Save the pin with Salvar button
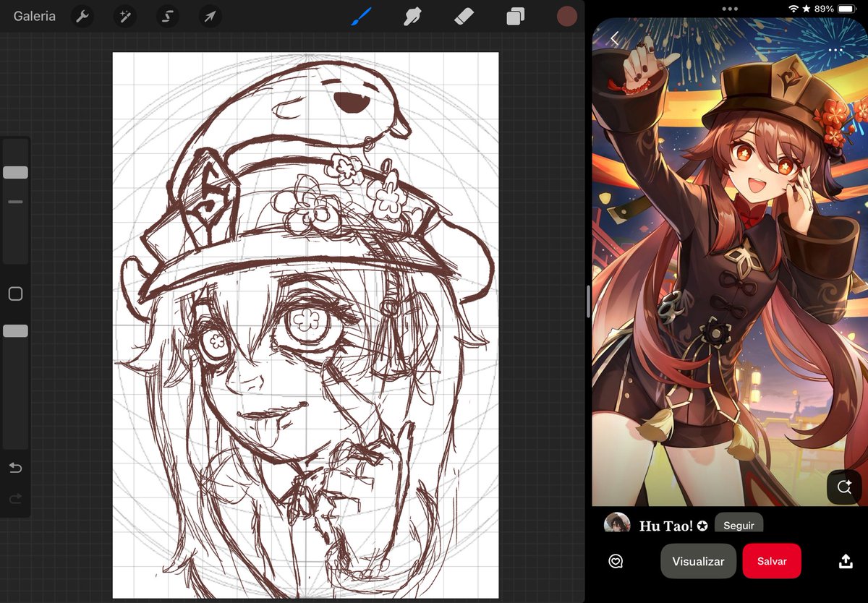This screenshot has height=603, width=868. point(772,561)
